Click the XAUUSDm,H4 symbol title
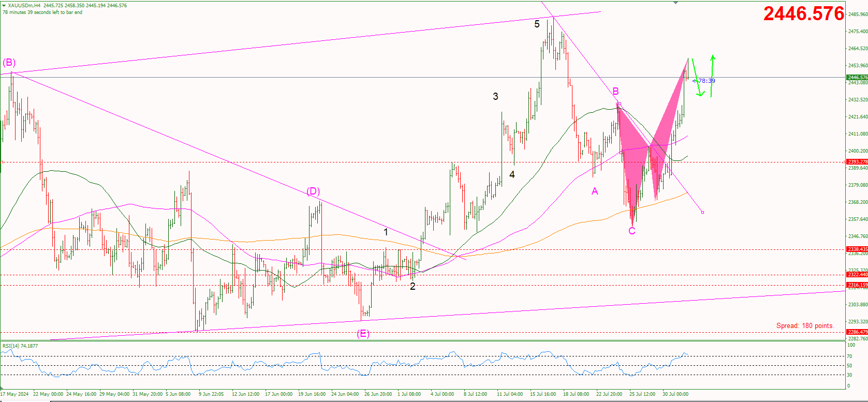Screen dimensions: 868x402 coord(24,6)
